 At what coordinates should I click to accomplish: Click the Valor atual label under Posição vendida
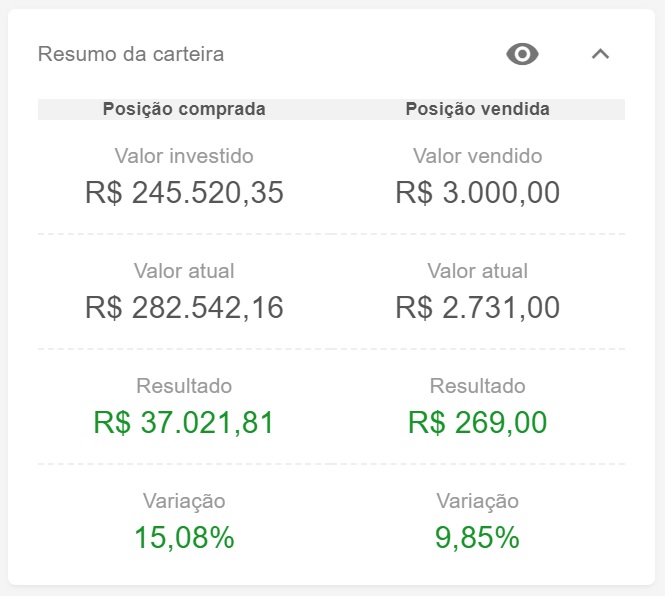(477, 271)
